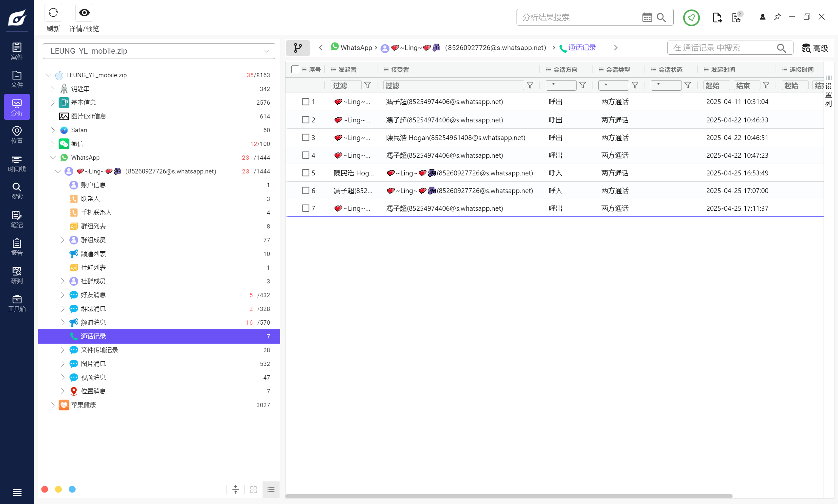The image size is (838, 504).
Task: Click the calendar icon in search box
Action: (647, 17)
